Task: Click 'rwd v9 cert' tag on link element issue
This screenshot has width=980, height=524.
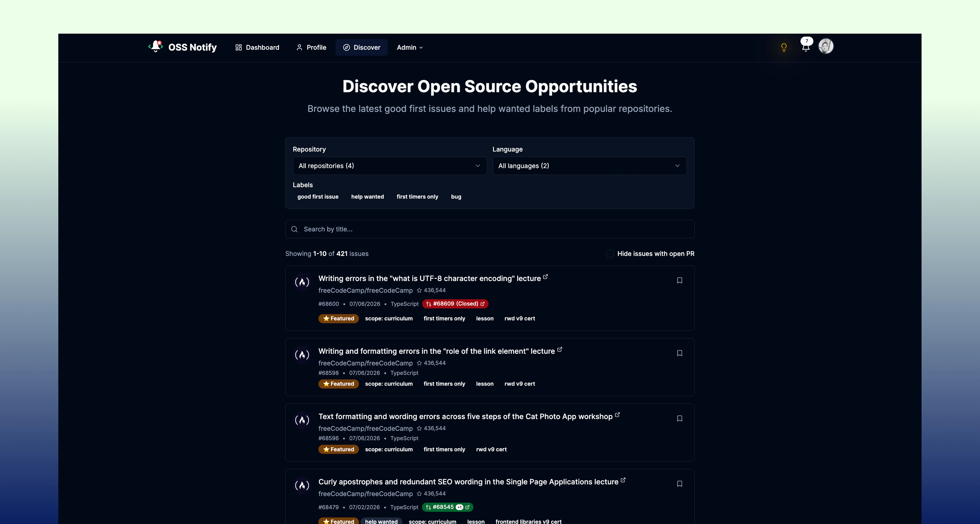Action: pyautogui.click(x=519, y=384)
